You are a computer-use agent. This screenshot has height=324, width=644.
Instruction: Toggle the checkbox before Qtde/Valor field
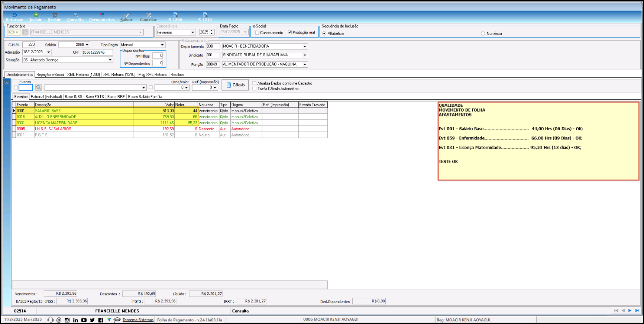(151, 87)
